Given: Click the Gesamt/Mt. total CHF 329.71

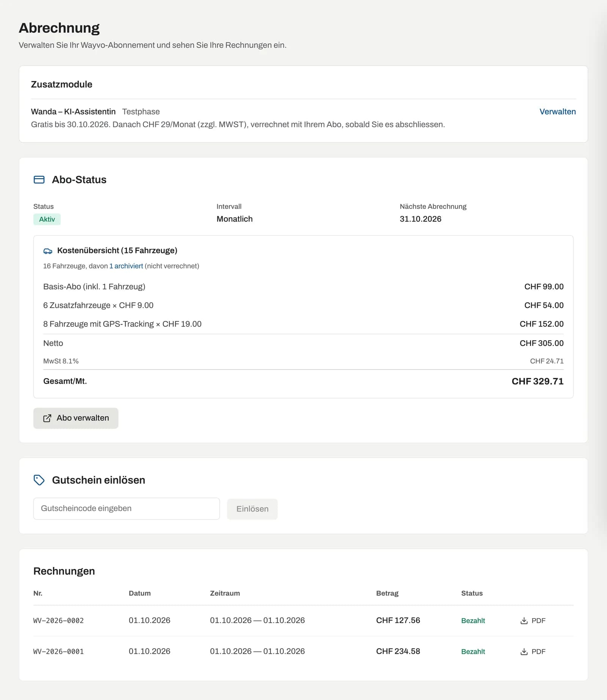Looking at the screenshot, I should pos(537,381).
